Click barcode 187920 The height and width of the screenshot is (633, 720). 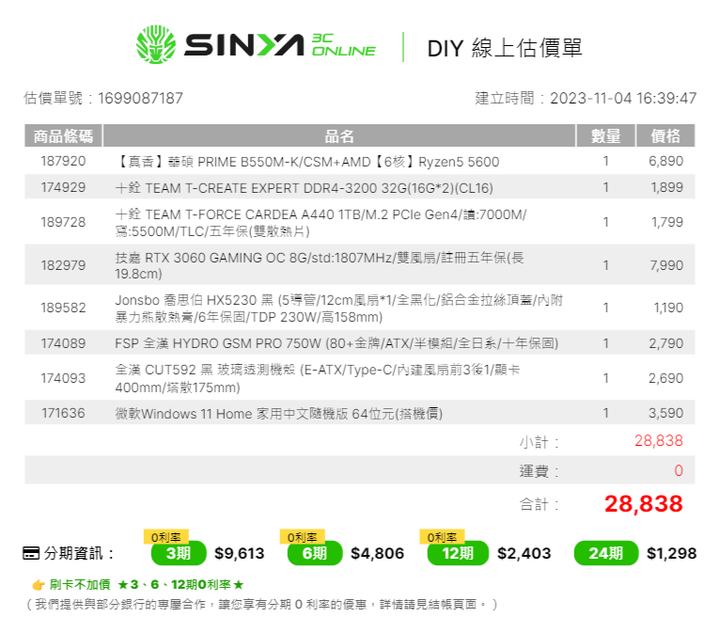tap(63, 161)
